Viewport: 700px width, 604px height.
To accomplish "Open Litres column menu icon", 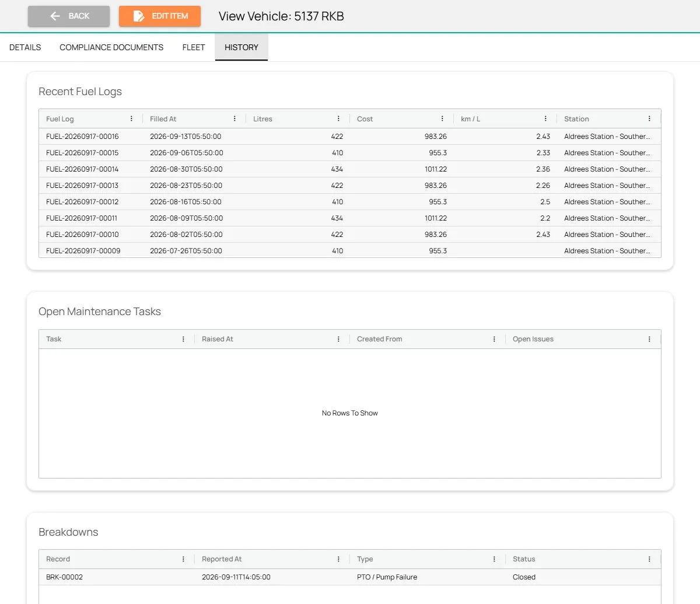I will (x=338, y=118).
